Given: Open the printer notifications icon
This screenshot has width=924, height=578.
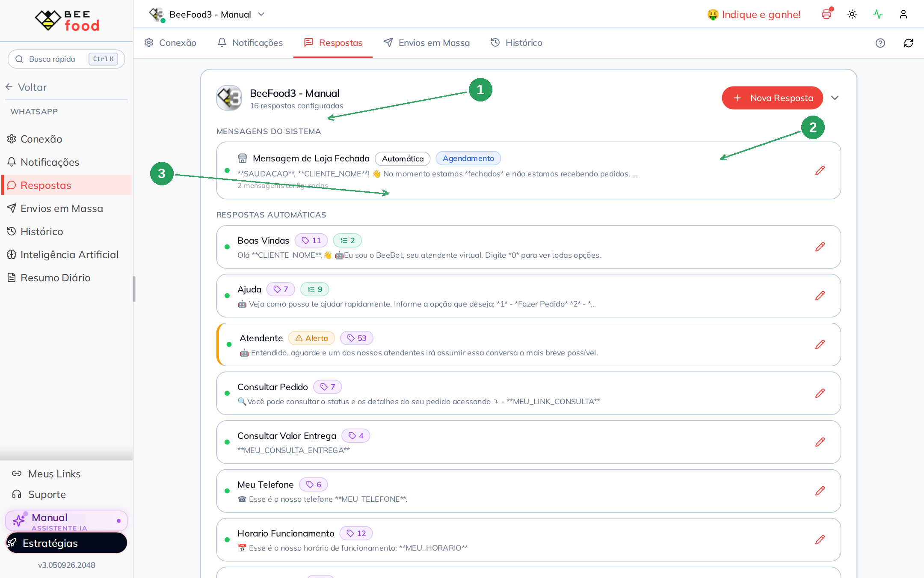Looking at the screenshot, I should (x=826, y=14).
